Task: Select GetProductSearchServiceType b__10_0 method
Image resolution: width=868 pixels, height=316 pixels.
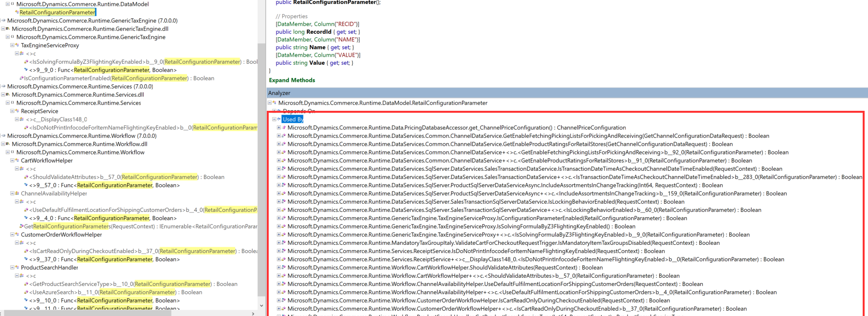Action: coord(133,284)
